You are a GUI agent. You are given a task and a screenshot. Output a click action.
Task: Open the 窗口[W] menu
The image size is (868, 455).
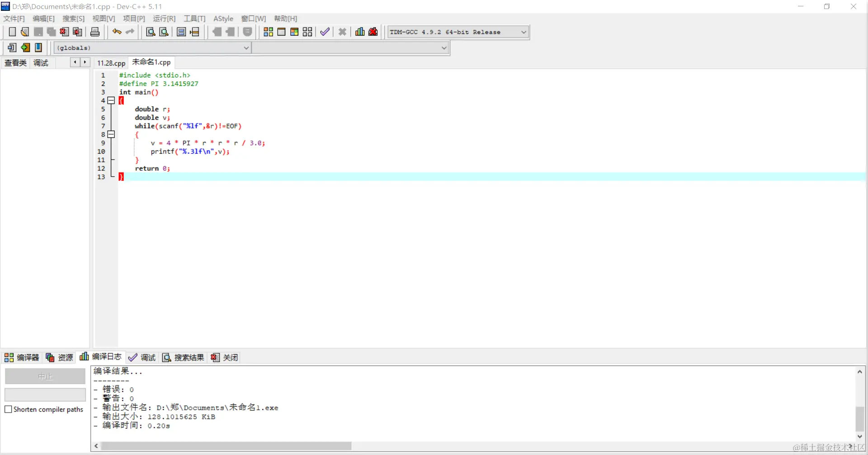[x=253, y=19]
